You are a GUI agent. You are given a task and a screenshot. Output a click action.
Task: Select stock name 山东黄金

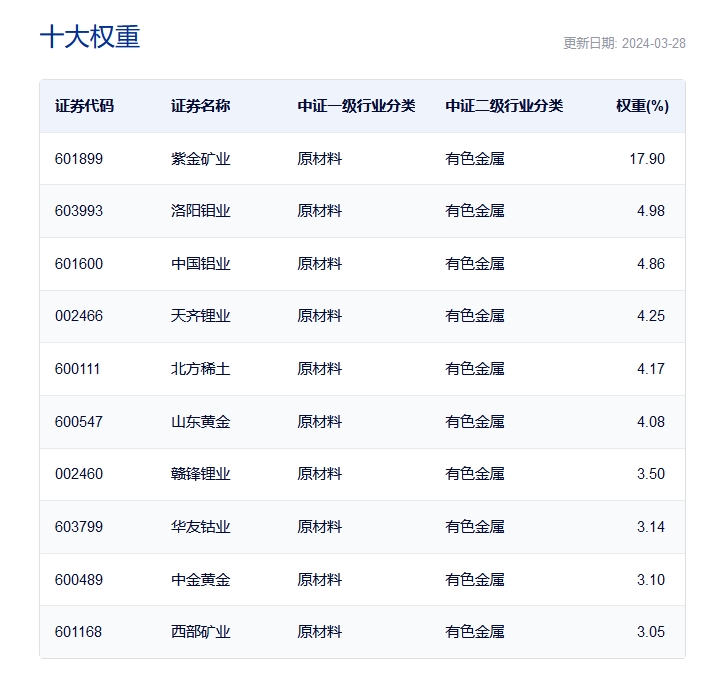point(200,422)
